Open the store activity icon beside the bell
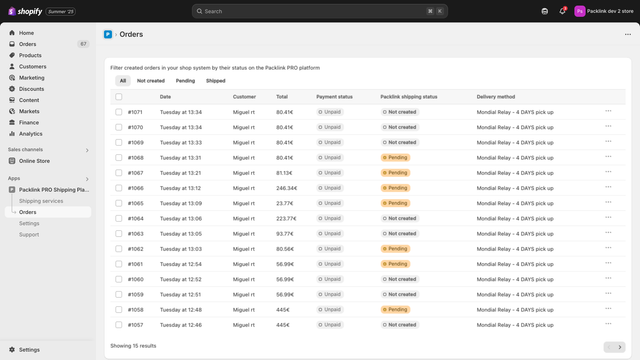Viewport: 640px width, 360px height. [x=544, y=11]
